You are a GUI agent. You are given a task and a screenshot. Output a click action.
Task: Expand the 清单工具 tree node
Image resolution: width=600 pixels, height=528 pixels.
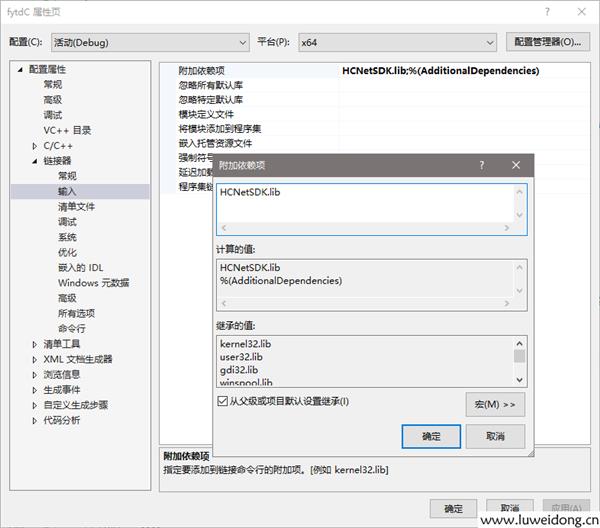(x=35, y=344)
